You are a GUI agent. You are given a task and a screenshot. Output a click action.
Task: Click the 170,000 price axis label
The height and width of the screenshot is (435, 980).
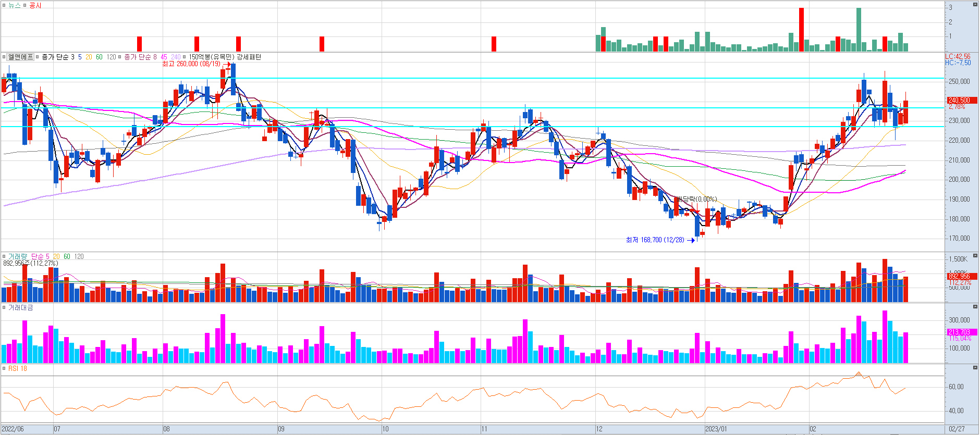[x=959, y=238]
